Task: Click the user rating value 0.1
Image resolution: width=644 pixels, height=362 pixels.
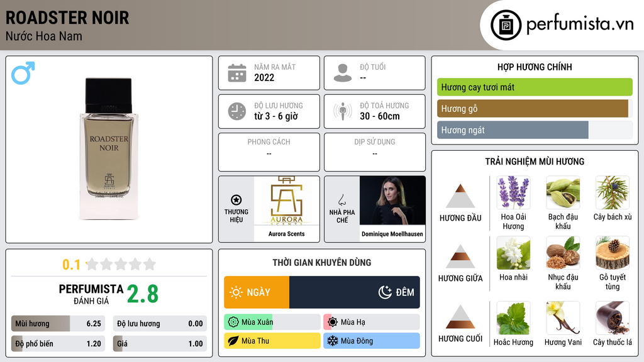Action: click(x=71, y=265)
